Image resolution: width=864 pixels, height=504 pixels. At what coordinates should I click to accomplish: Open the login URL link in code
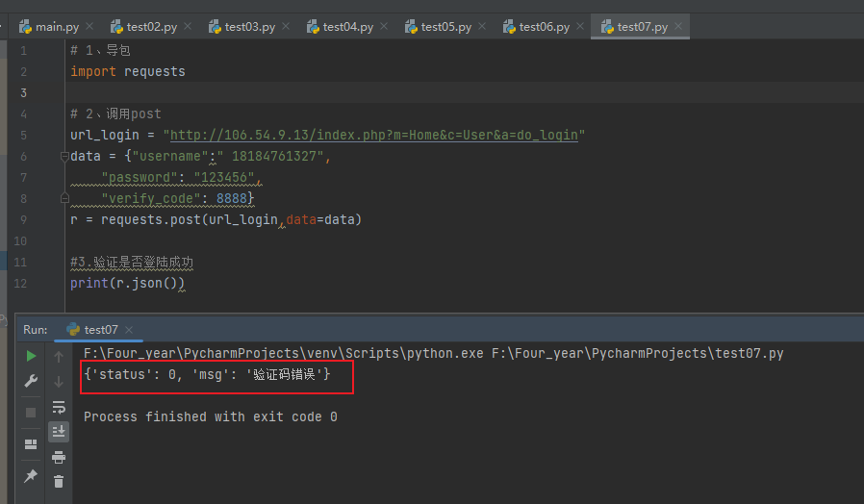click(374, 135)
